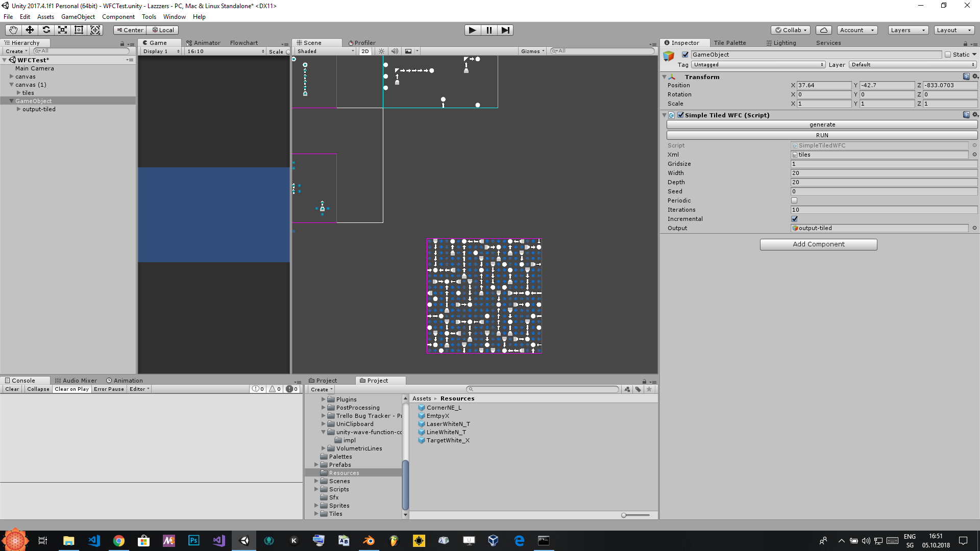Open the Window menu
The width and height of the screenshot is (980, 551).
pyautogui.click(x=175, y=17)
